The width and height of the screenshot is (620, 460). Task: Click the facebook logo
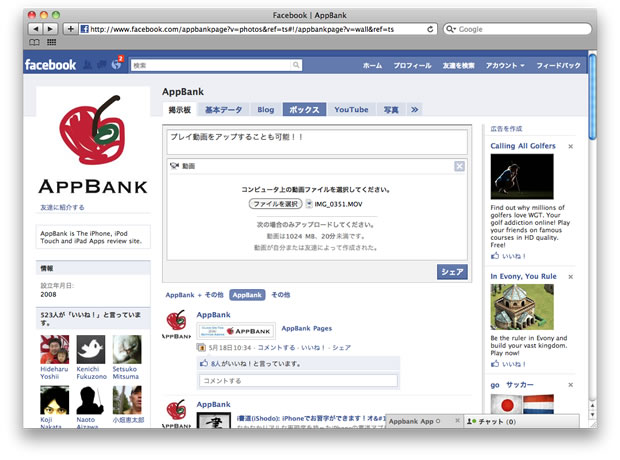[50, 65]
